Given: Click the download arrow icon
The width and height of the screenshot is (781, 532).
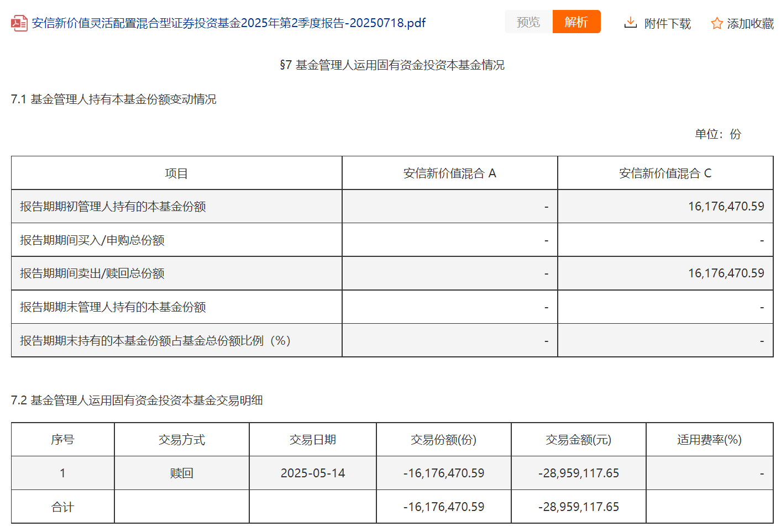Looking at the screenshot, I should pyautogui.click(x=630, y=23).
